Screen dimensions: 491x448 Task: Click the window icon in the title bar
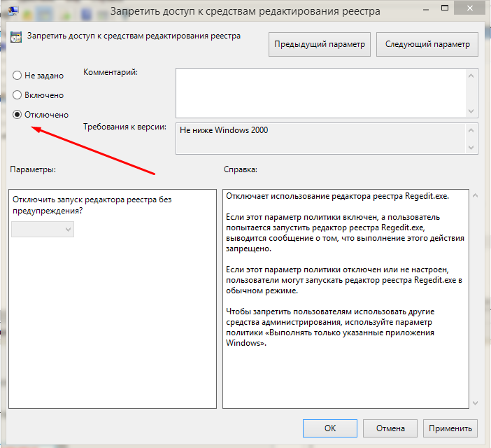[x=10, y=10]
